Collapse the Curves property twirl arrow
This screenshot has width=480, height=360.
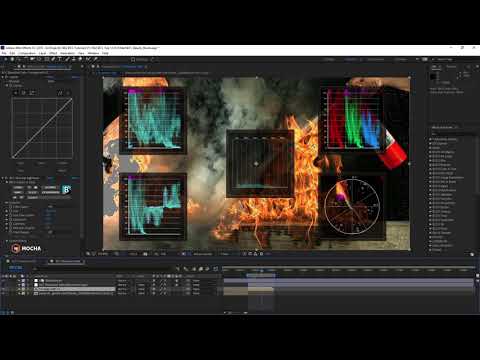(x=6, y=85)
